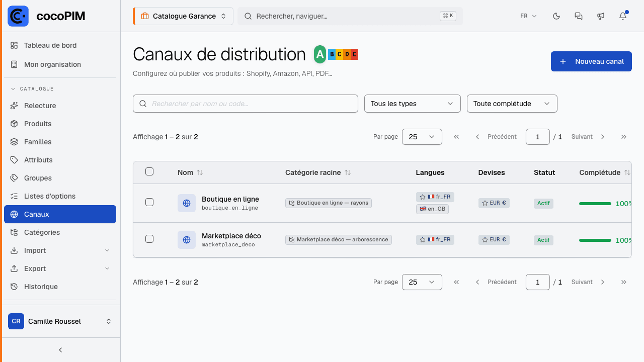Open the Tous les types filter
The image size is (644, 362).
pos(413,104)
